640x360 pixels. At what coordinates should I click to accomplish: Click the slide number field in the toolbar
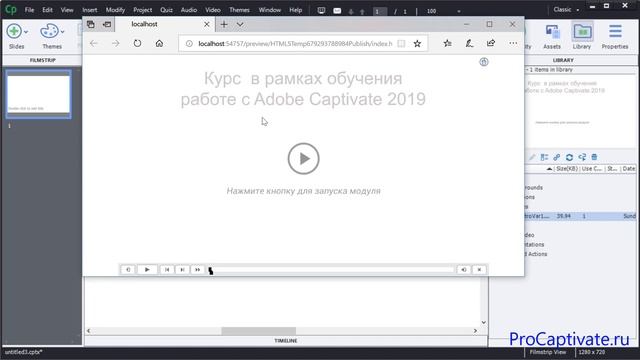click(x=380, y=11)
